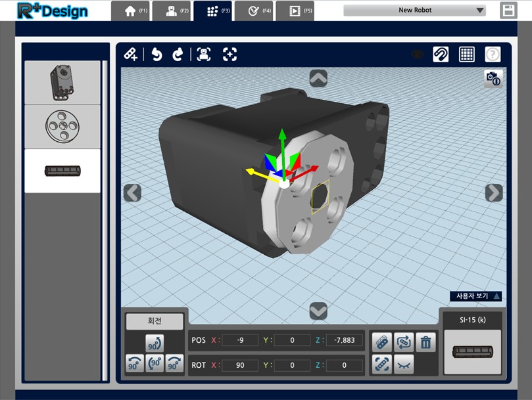
Task: Toggle the eye visibility icon
Action: coord(417,55)
